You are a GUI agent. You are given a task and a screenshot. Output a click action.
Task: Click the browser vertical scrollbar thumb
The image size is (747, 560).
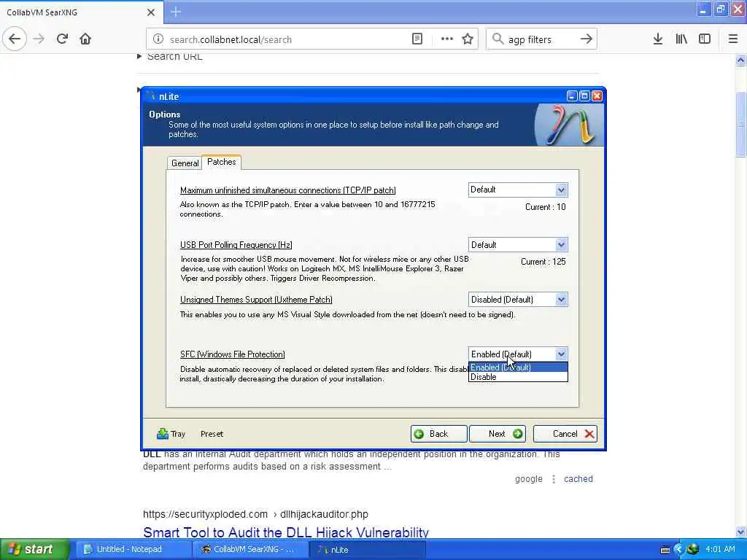pos(740,124)
